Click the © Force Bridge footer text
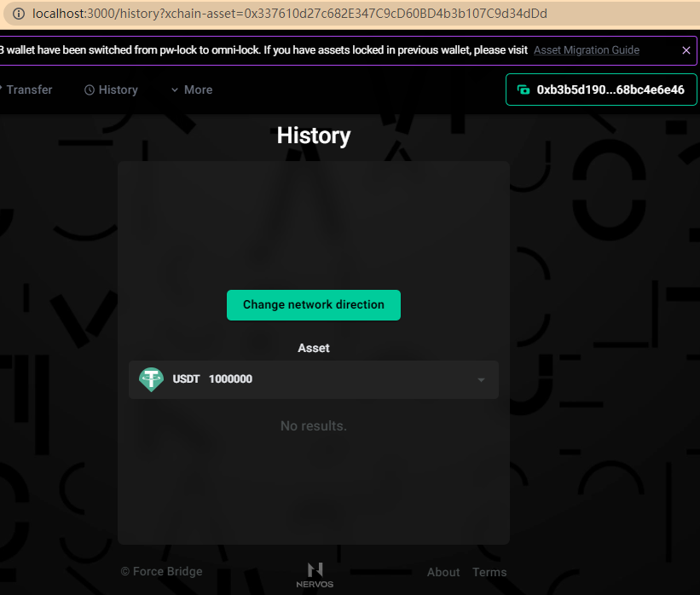This screenshot has width=700, height=595. pos(161,571)
